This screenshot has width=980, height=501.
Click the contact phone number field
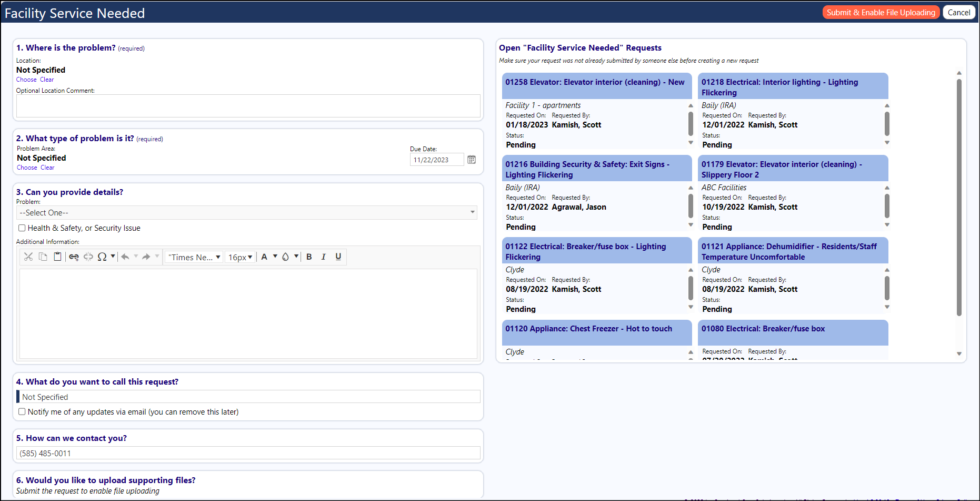(248, 453)
